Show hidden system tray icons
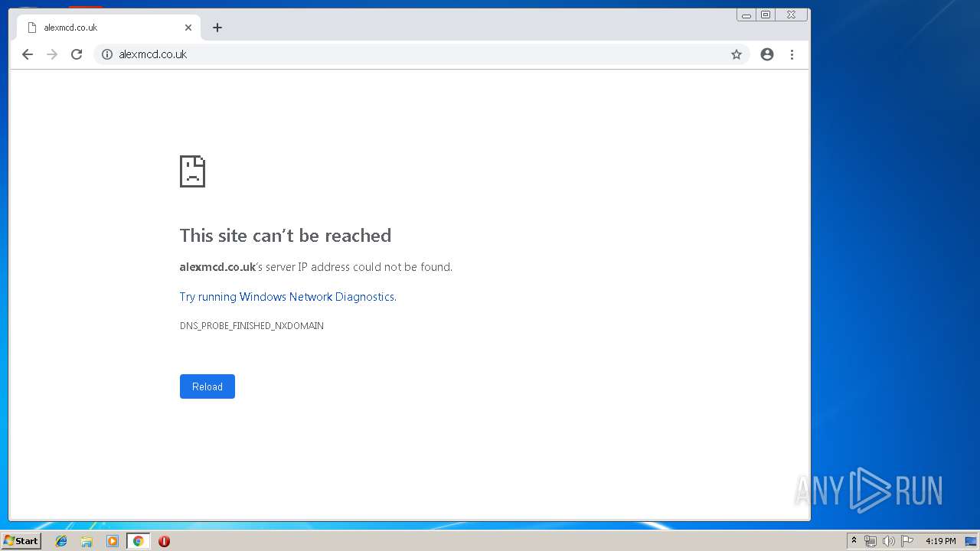This screenshot has width=980, height=551. pos(854,541)
